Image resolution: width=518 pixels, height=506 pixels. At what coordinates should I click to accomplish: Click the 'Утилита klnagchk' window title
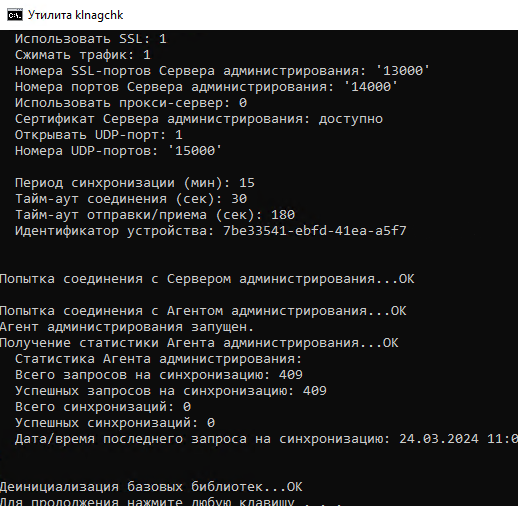(x=75, y=15)
